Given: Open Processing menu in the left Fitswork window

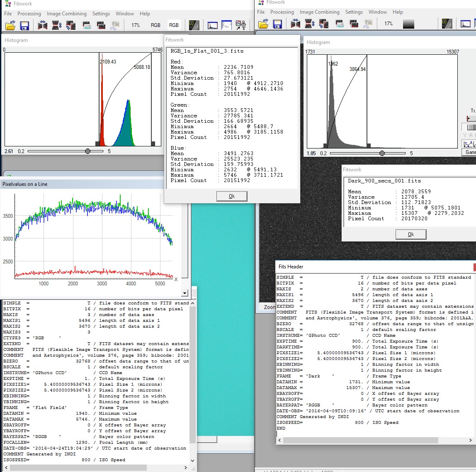Looking at the screenshot, I should 29,14.
